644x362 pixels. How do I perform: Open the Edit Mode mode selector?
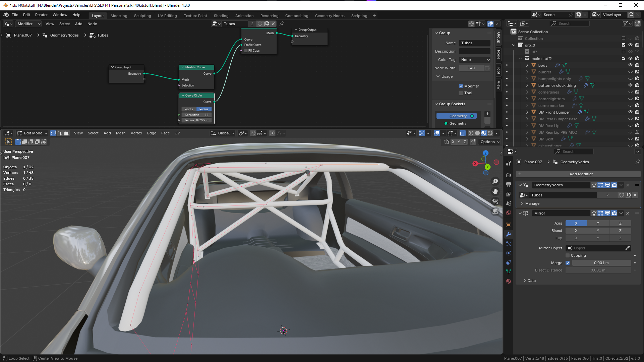[x=33, y=133]
